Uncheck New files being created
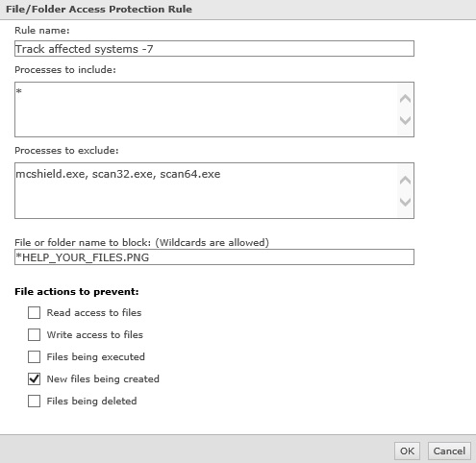 (x=34, y=378)
